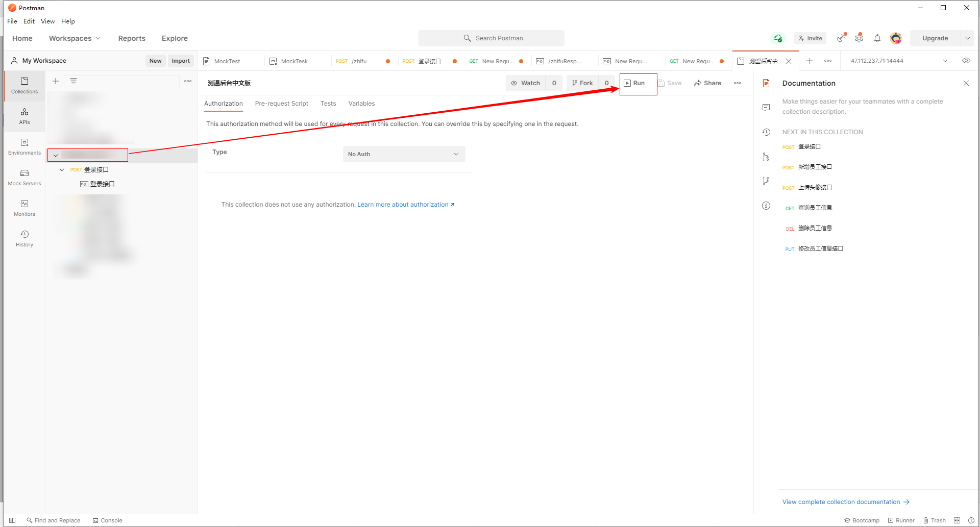Open the user avatar menu

(896, 38)
